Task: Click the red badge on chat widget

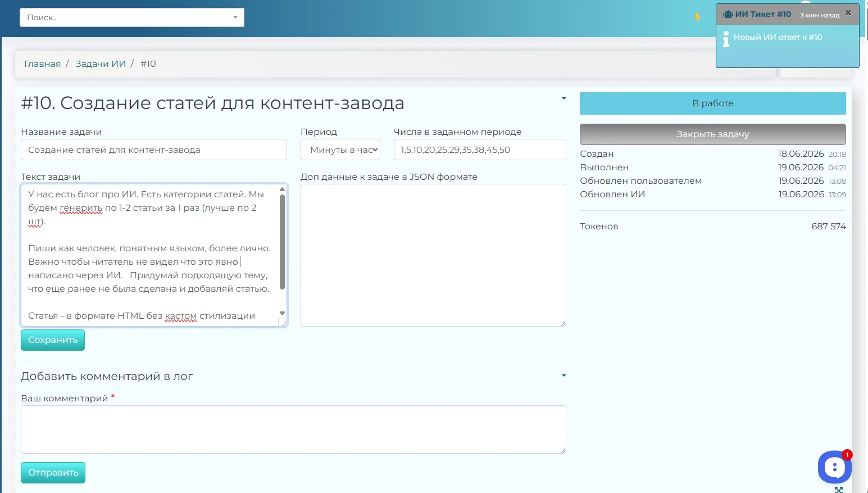Action: tap(847, 455)
